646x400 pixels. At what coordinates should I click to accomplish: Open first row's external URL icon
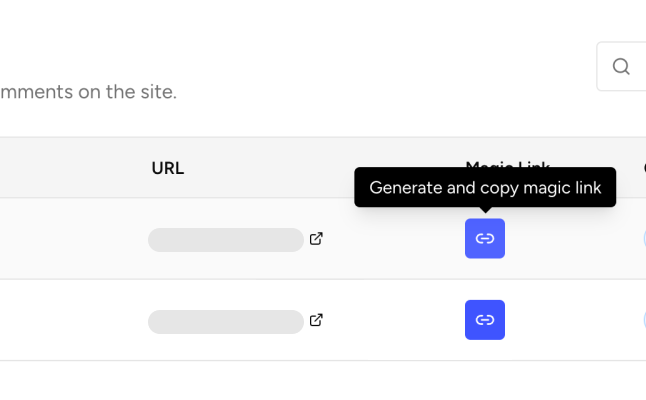[x=316, y=239]
